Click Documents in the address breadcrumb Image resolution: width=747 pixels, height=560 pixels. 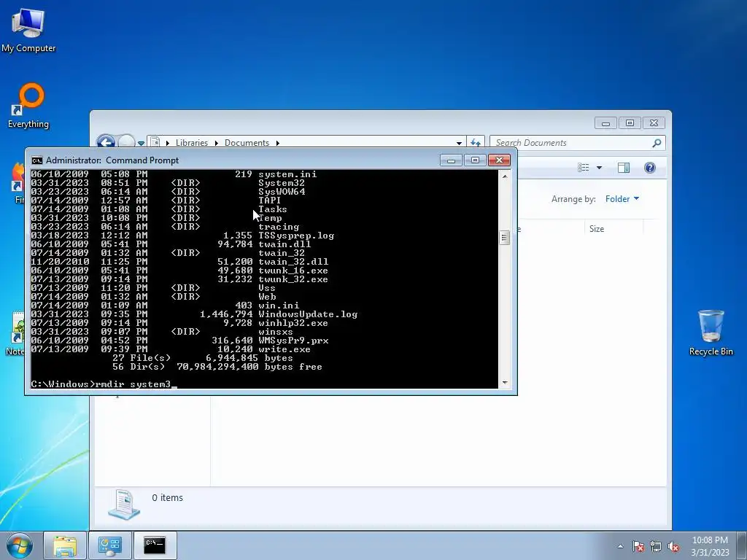point(247,143)
